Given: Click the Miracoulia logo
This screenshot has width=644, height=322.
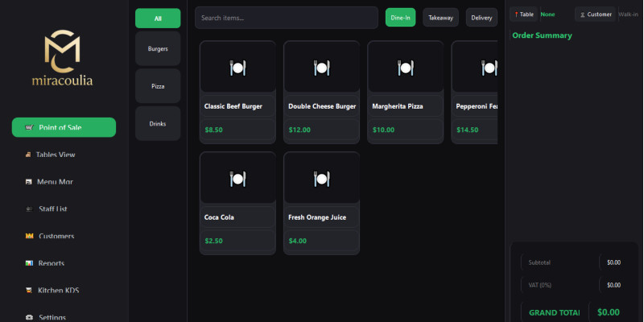Looking at the screenshot, I should (x=62, y=58).
